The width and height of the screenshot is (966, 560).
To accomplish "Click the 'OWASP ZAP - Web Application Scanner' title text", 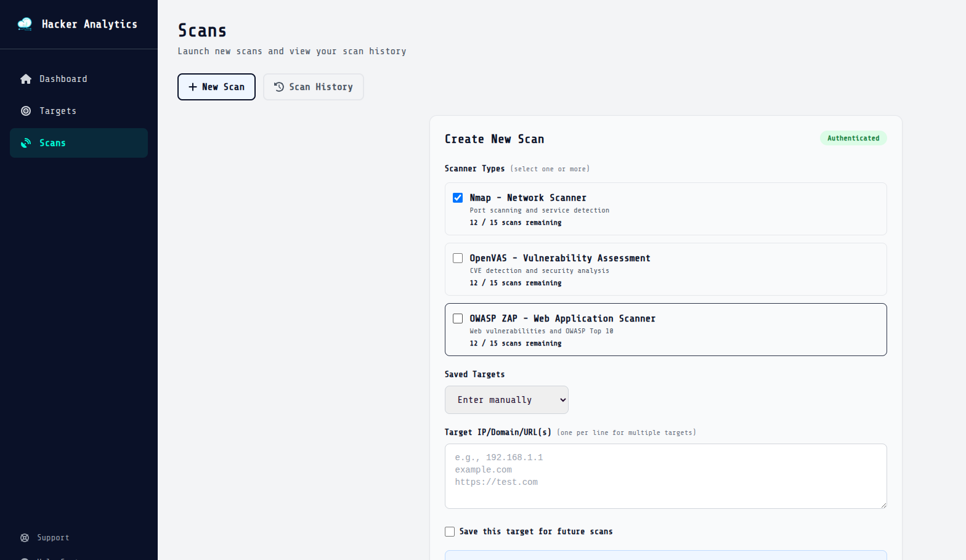I will tap(562, 319).
